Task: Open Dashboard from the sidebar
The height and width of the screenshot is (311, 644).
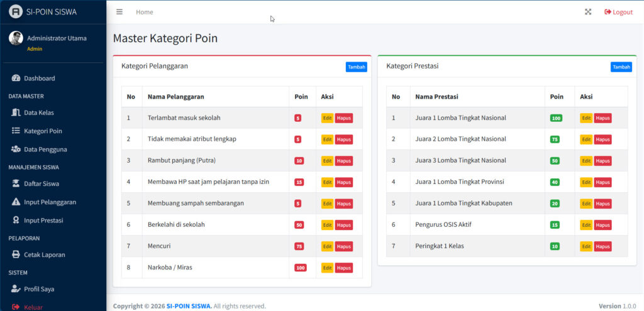Action: 39,79
